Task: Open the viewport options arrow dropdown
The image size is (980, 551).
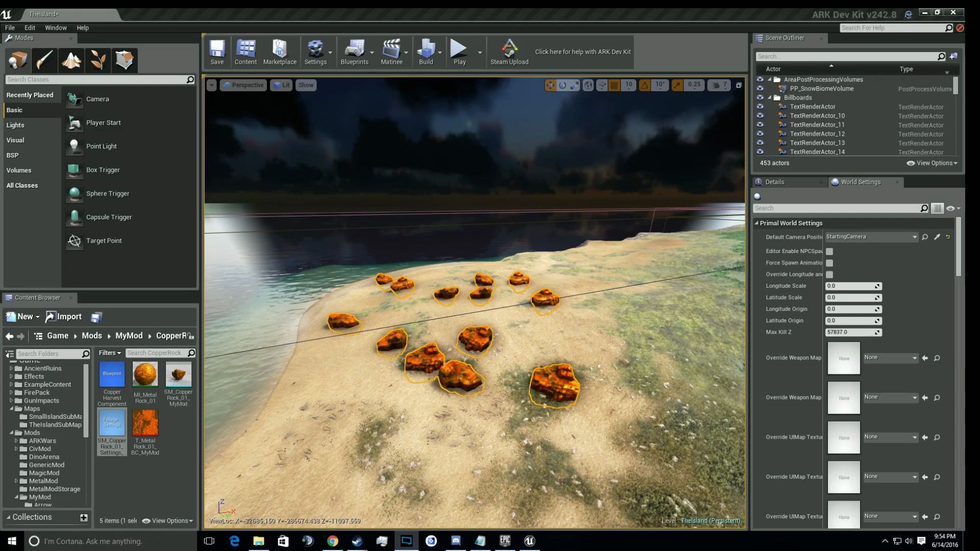Action: 211,85
